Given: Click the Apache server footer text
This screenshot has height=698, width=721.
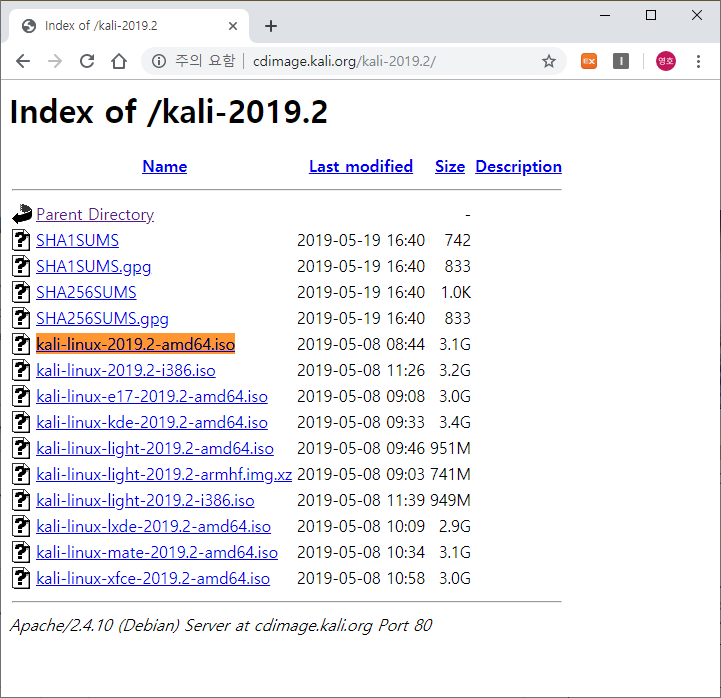Looking at the screenshot, I should (x=221, y=625).
